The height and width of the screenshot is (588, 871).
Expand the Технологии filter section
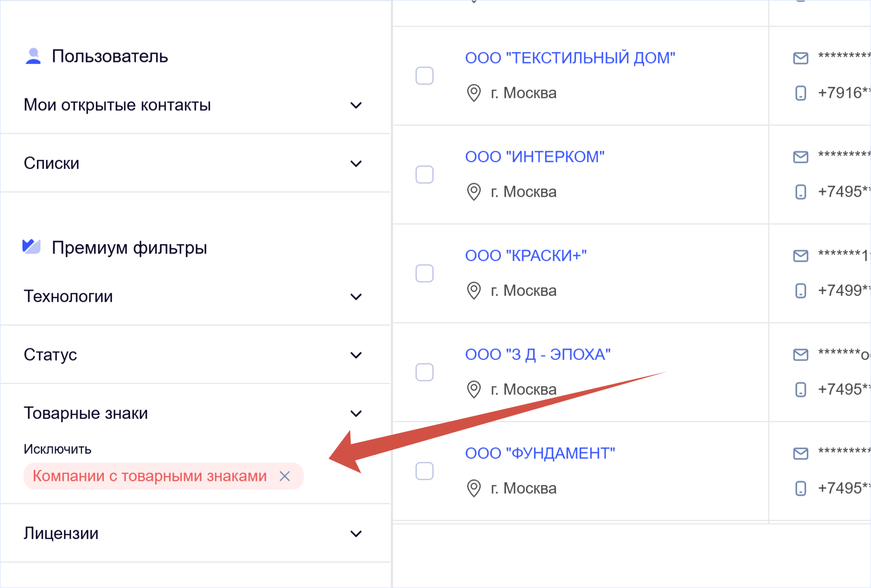click(x=356, y=297)
